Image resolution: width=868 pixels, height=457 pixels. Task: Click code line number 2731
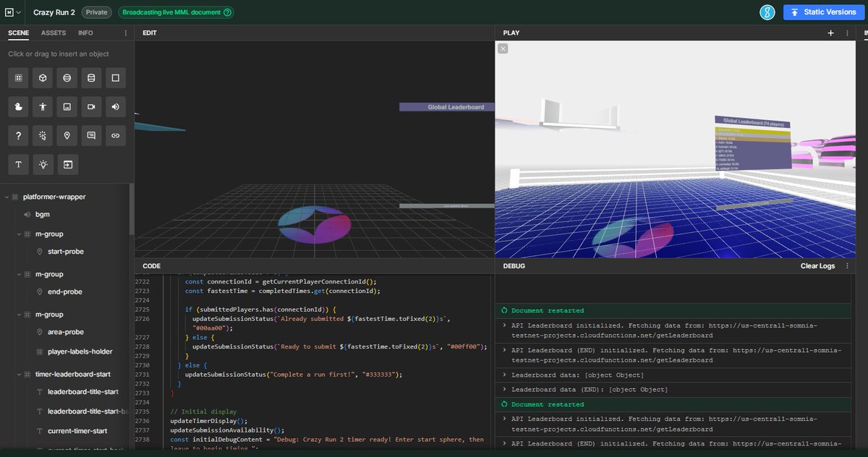tap(142, 375)
